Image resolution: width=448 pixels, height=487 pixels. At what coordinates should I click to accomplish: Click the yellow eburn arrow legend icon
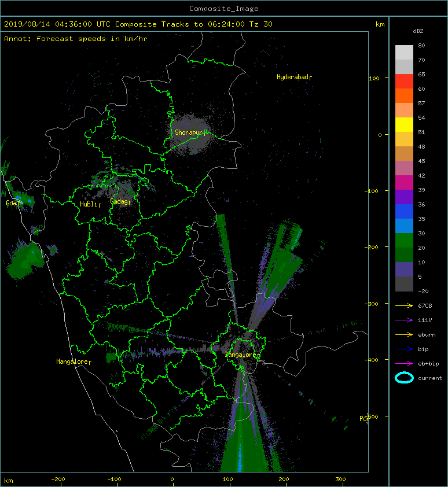(404, 334)
